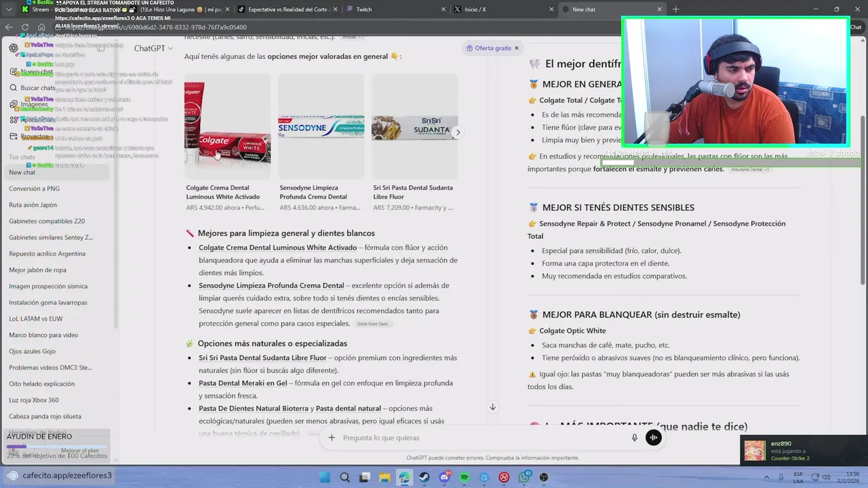Open a new browser tab
The image size is (868, 488).
675,9
